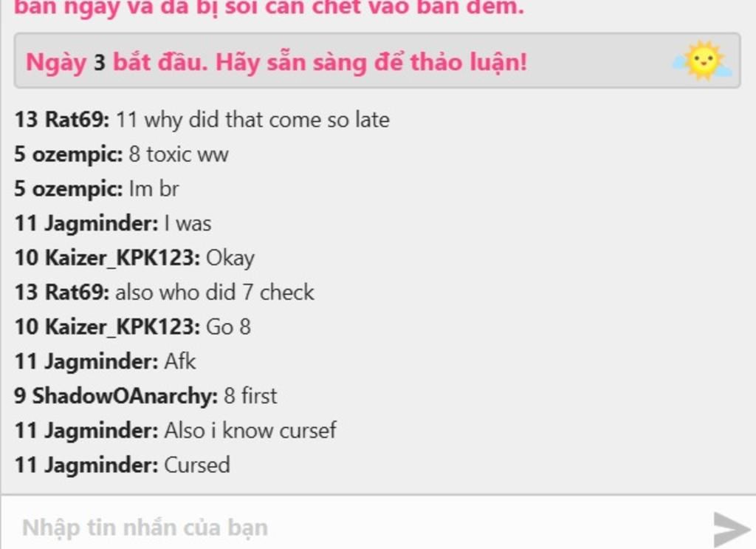Viewport: 756px width, 549px height.
Task: Select the last 'Cursed' message
Action: point(196,465)
